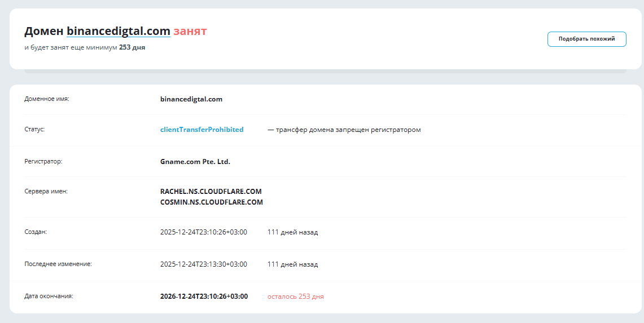Click the bold expiry date 2026-12-24T23:10:26+03:00
The width and height of the screenshot is (644, 323).
coord(204,297)
